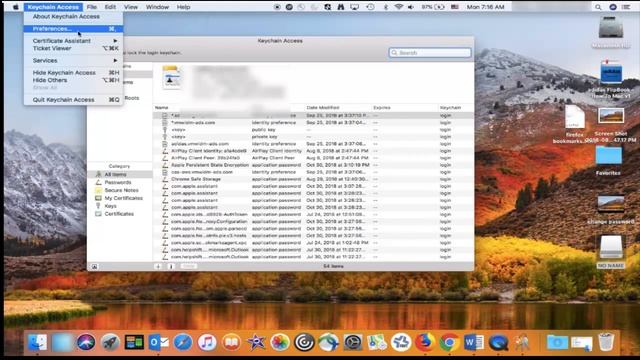Open the Trash in the Dock

coord(606,342)
